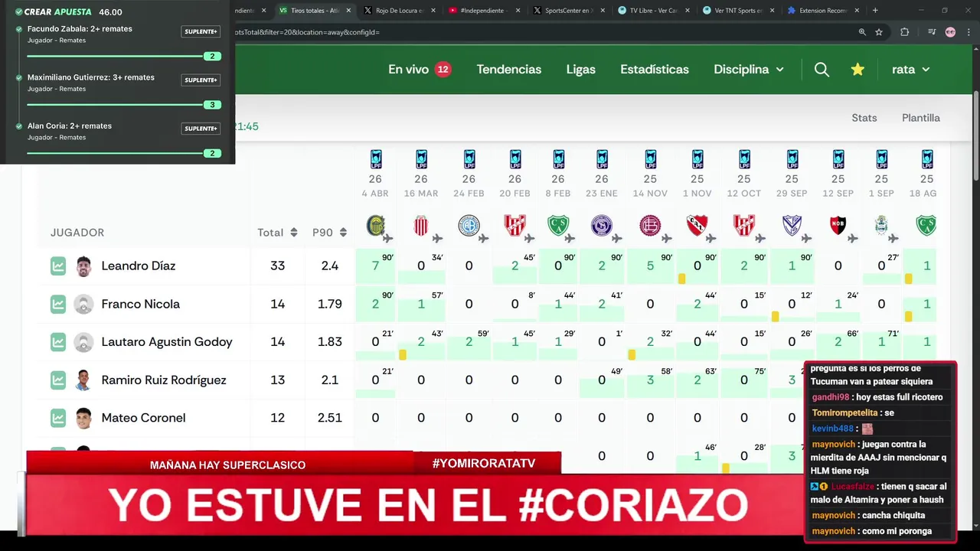Image resolution: width=980 pixels, height=551 pixels.
Task: Close the Tiros totales browser tab
Action: [349, 11]
